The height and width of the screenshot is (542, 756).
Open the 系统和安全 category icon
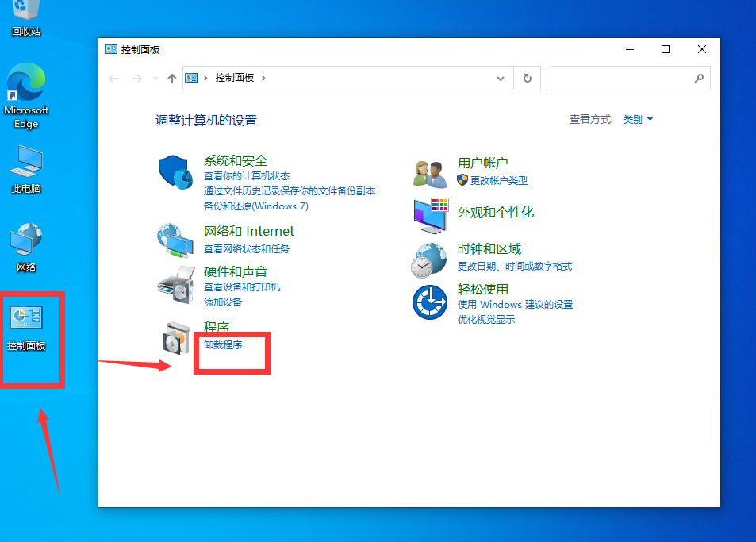point(175,171)
